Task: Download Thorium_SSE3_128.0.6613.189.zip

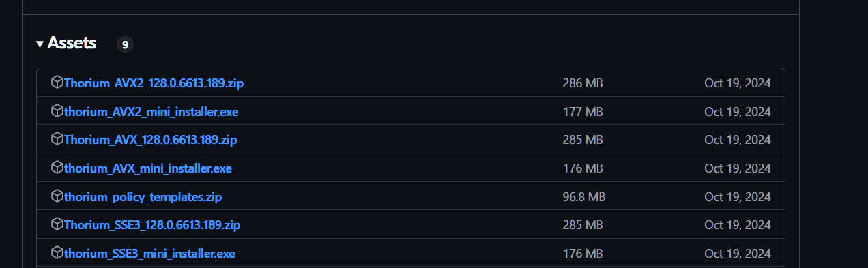Action: (152, 225)
